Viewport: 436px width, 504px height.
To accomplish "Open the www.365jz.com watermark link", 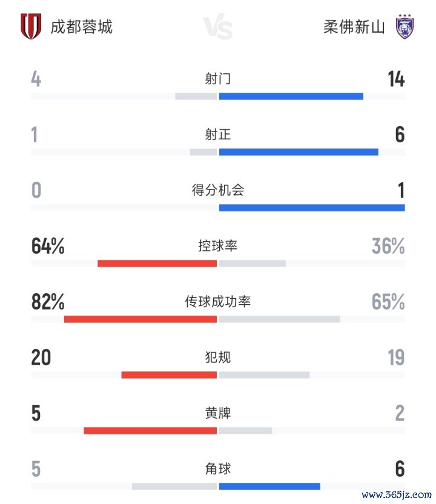I will coord(396,495).
